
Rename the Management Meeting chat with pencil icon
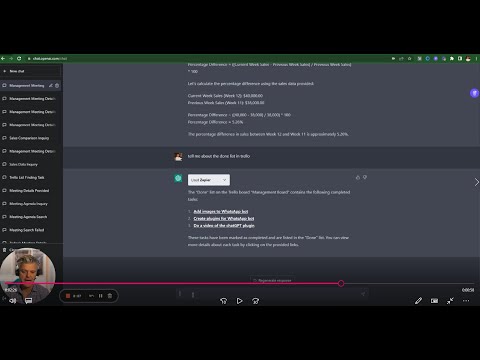(51, 86)
